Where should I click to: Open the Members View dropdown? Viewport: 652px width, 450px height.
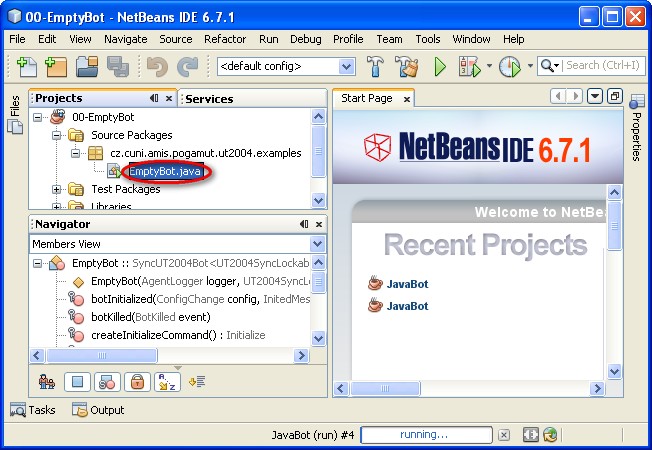click(x=318, y=244)
